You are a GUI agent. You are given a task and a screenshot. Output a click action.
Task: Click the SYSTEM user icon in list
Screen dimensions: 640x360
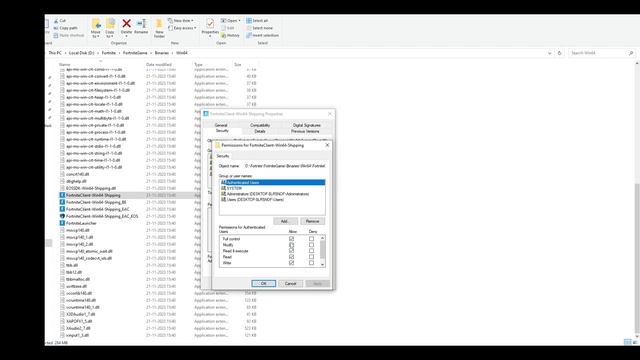tap(223, 188)
